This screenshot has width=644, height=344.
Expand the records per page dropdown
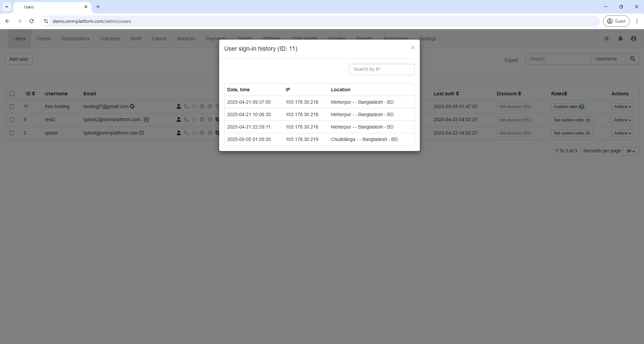(630, 151)
